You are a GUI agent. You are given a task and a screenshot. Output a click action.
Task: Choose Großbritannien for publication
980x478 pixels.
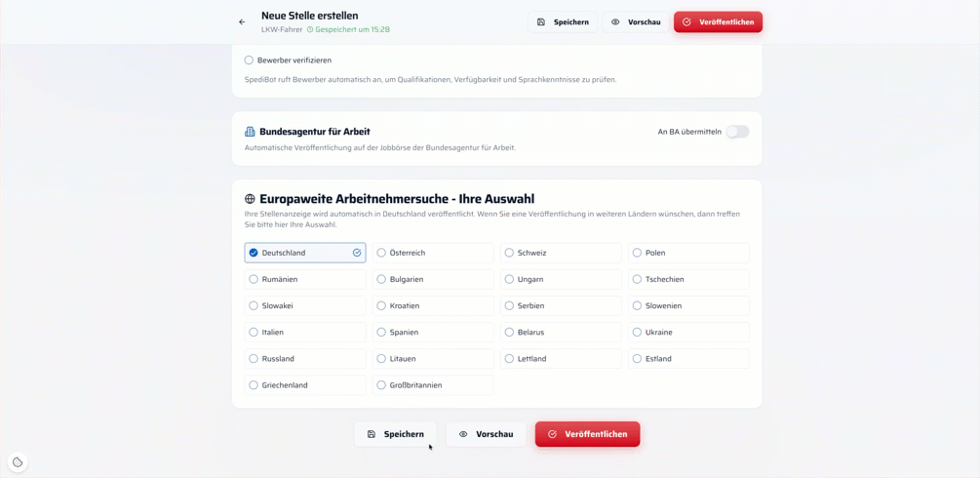(x=433, y=385)
